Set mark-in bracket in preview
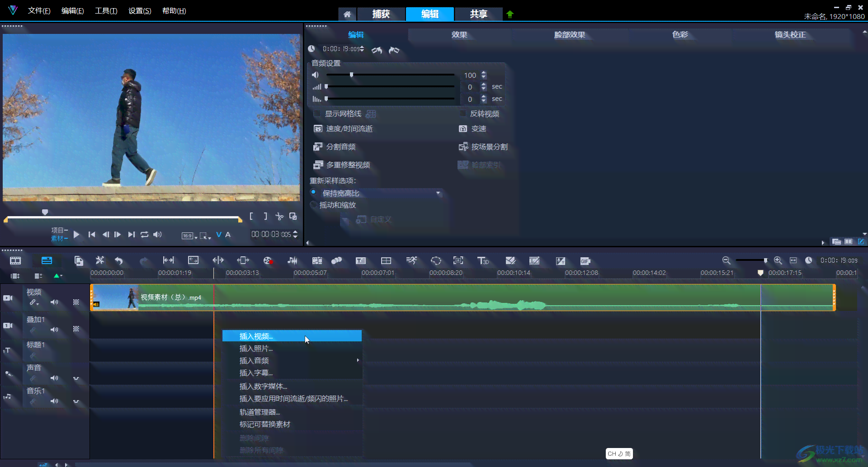868x467 pixels. click(x=251, y=217)
